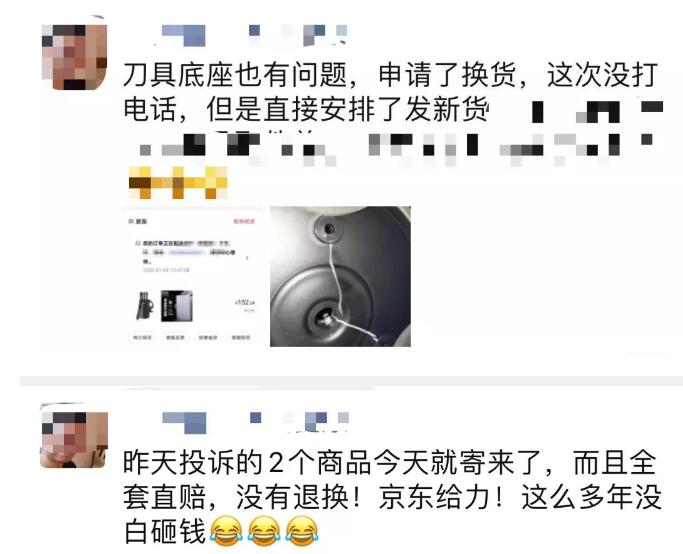This screenshot has height=554, width=683.
Task: Click the leftmost button under the order card
Action: tap(142, 337)
